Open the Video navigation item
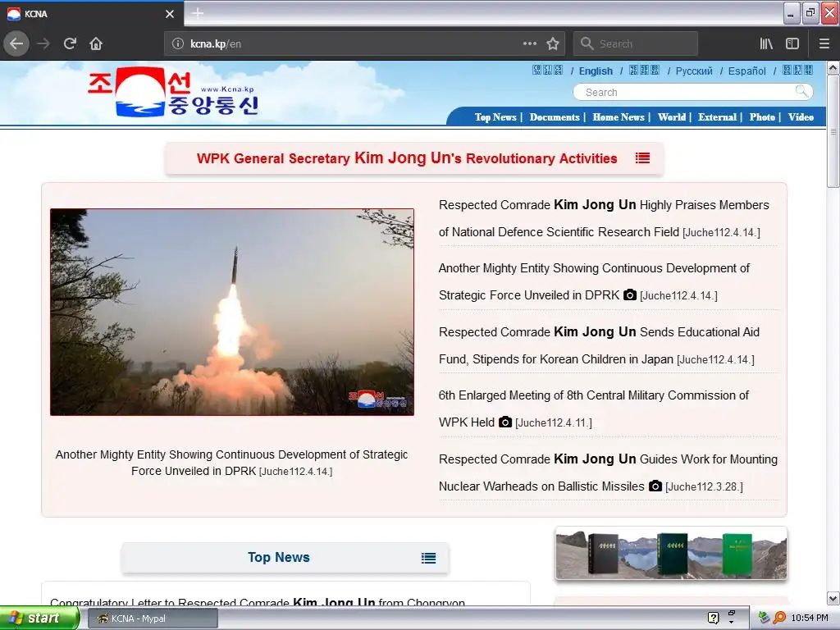Screen dimensions: 840x630 [801, 116]
